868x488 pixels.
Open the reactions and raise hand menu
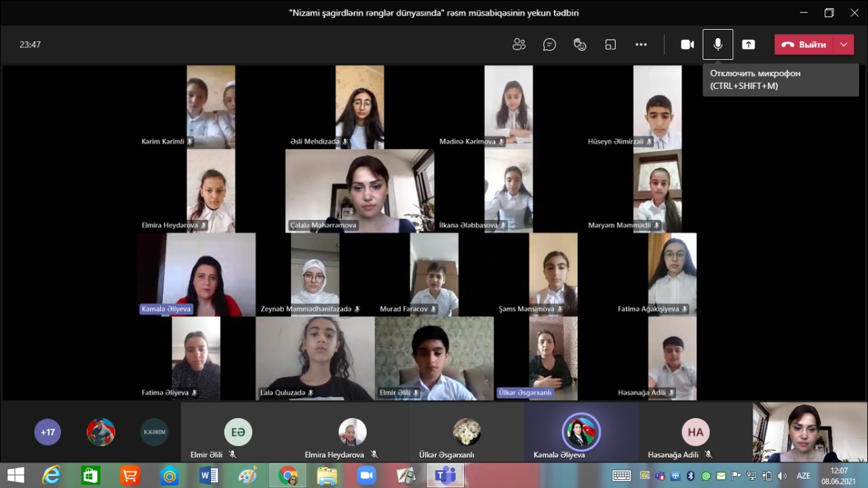click(580, 45)
